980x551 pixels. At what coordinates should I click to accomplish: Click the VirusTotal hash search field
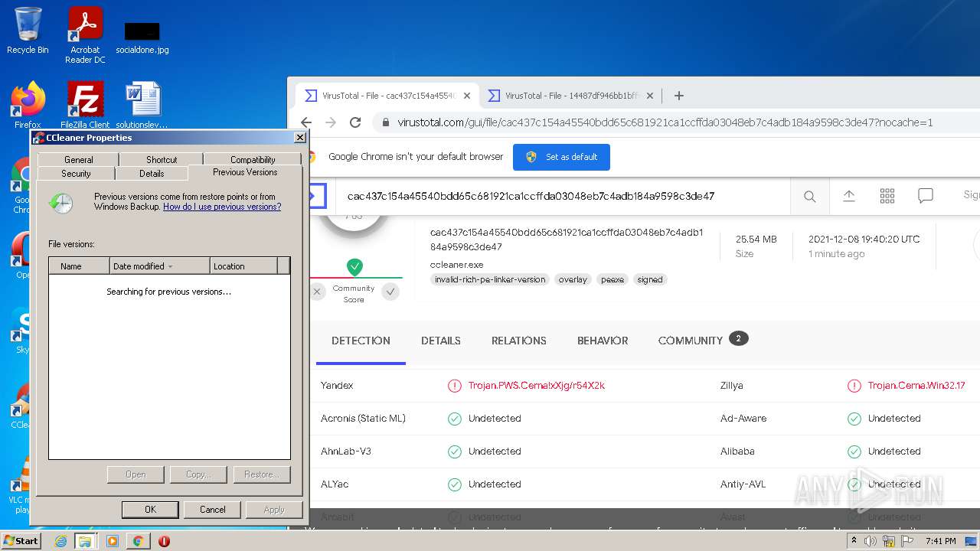pyautogui.click(x=563, y=197)
